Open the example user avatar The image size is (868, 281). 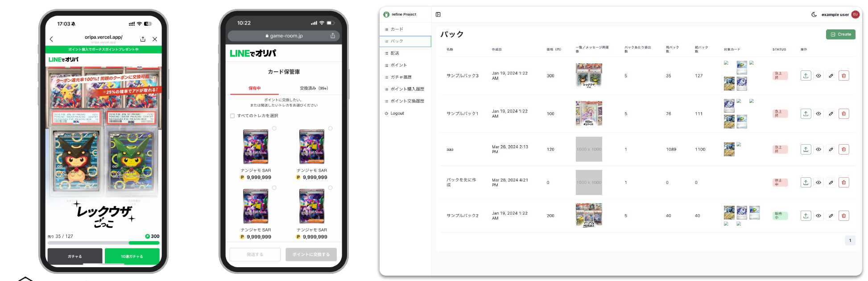[x=855, y=15]
